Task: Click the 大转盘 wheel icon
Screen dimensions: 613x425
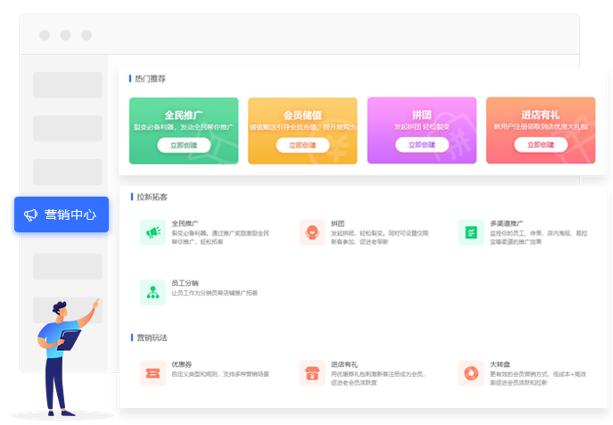Action: pos(471,373)
